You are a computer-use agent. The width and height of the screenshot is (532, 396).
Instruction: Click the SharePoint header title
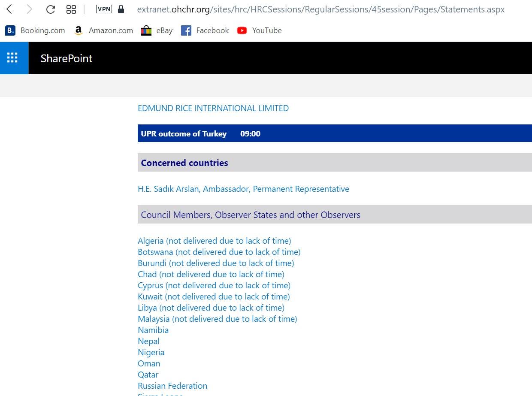coord(66,58)
